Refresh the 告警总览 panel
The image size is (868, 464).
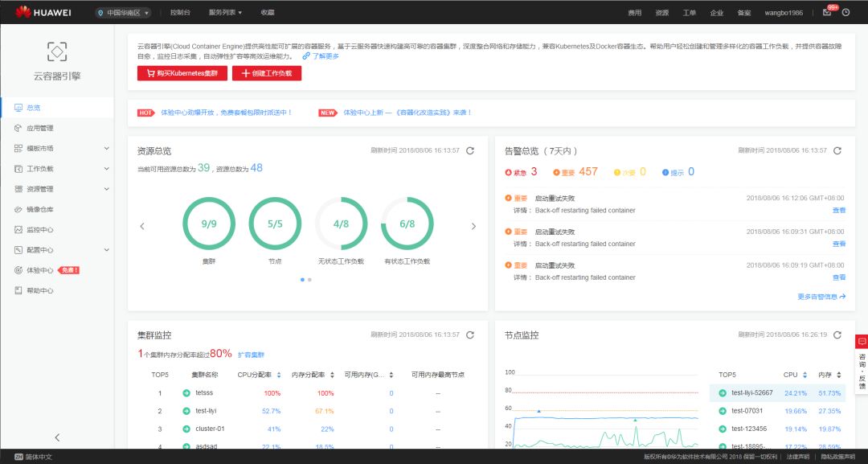(x=837, y=150)
